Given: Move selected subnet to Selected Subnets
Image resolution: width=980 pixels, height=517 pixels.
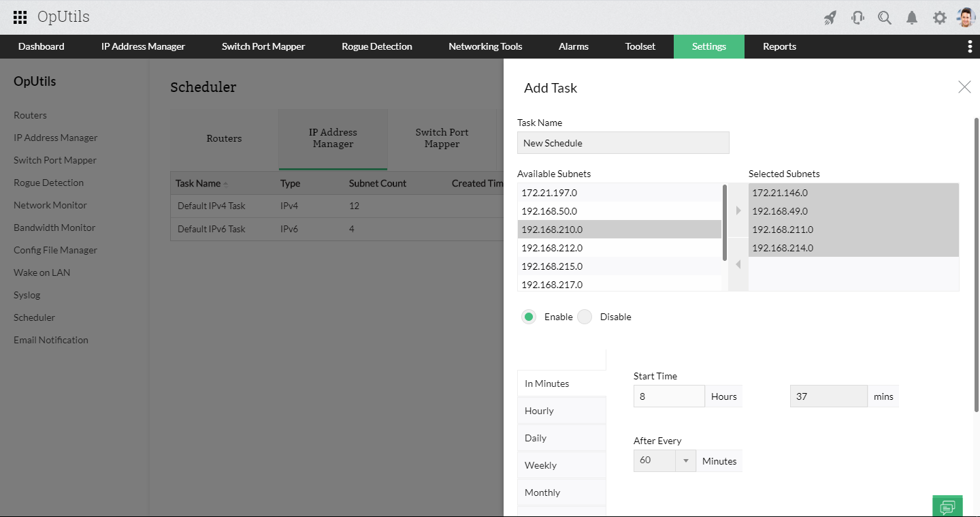Looking at the screenshot, I should point(738,210).
